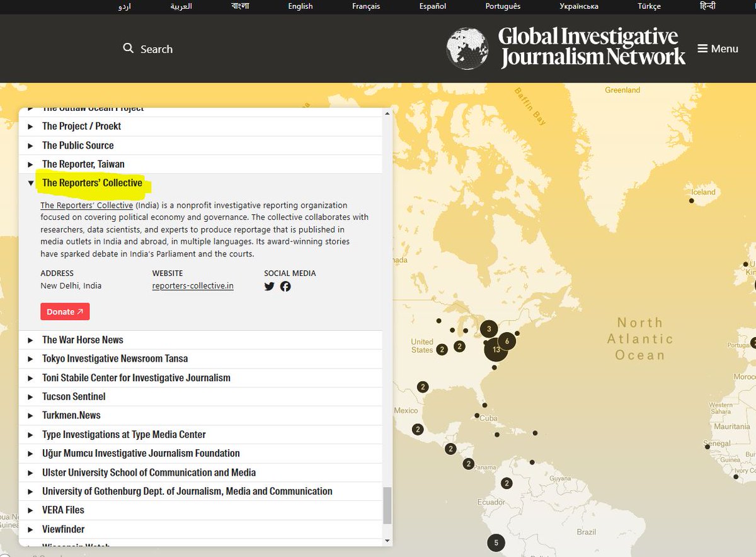Switch language to اردو
The width and height of the screenshot is (756, 557).
pos(125,6)
